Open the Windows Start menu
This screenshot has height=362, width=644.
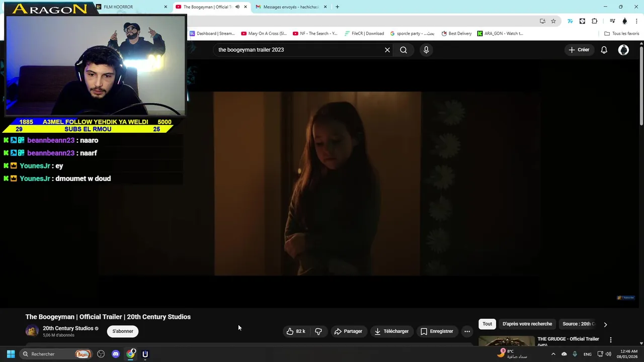point(11,354)
